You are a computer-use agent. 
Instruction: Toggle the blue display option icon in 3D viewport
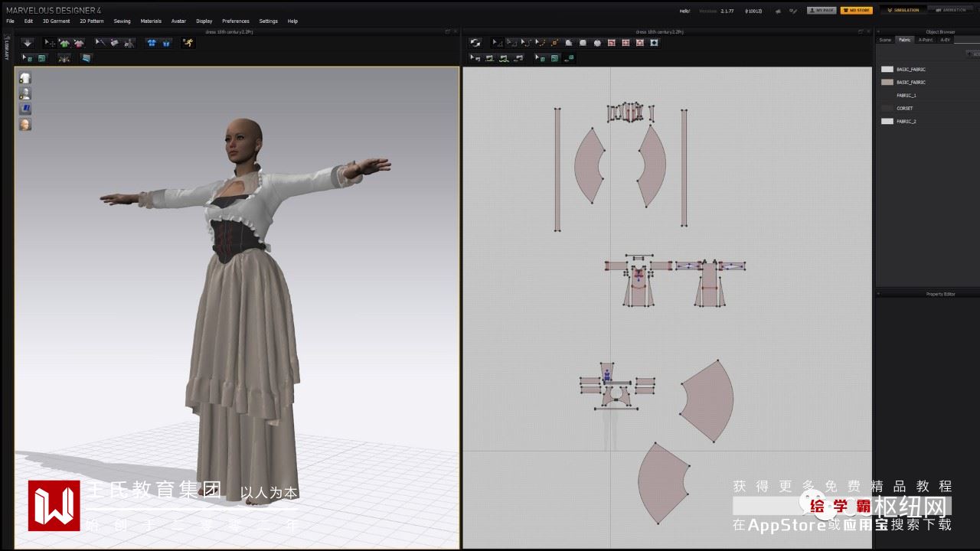pos(25,109)
